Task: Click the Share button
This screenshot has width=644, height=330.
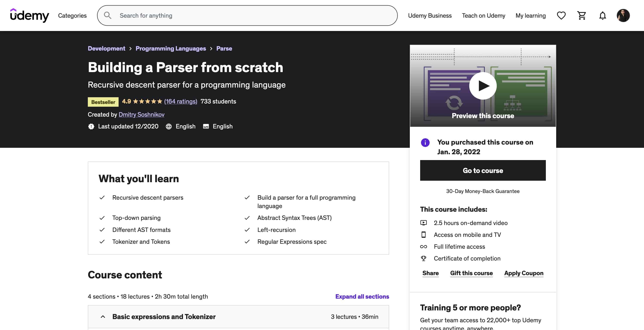Action: (x=430, y=273)
